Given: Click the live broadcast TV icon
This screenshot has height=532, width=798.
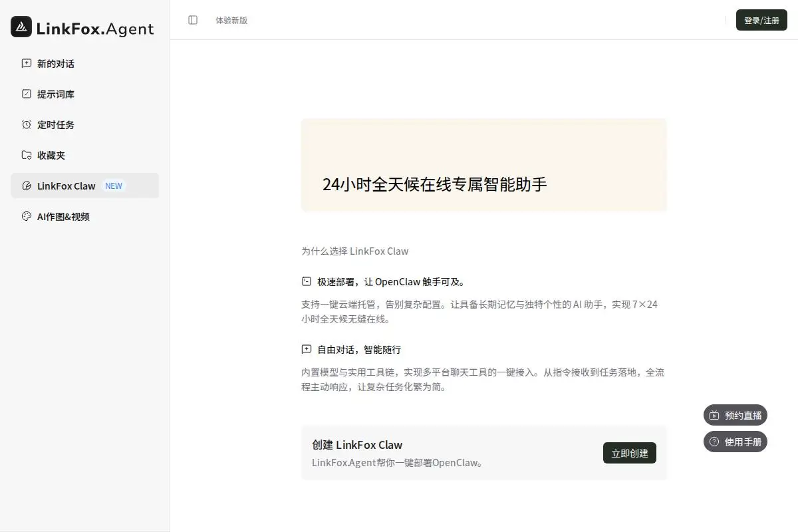Looking at the screenshot, I should click(x=714, y=416).
